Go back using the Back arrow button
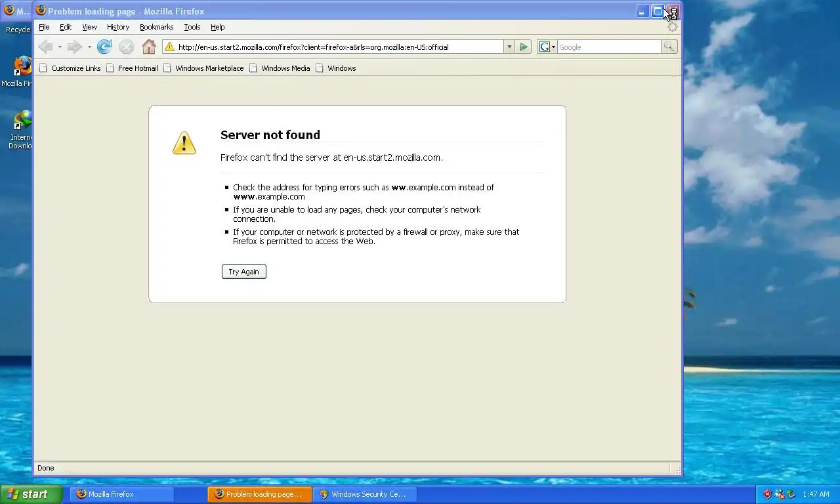Viewport: 840px width, 504px height. coord(45,47)
